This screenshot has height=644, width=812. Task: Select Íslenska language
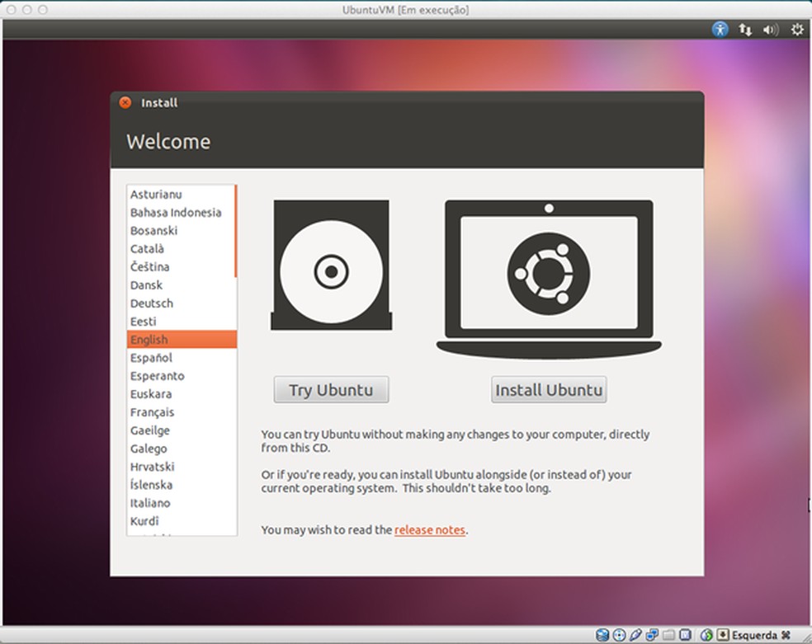pos(181,485)
